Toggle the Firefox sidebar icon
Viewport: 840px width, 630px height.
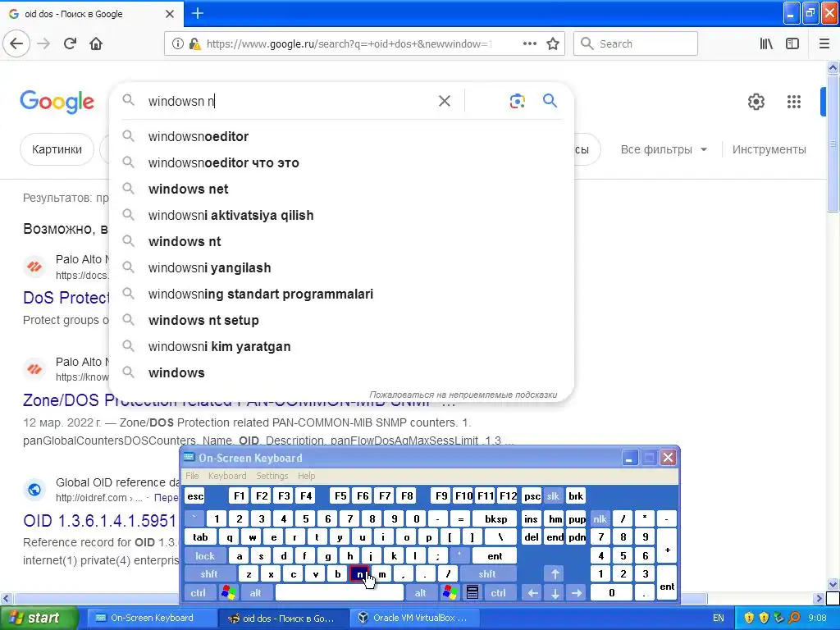click(x=792, y=44)
